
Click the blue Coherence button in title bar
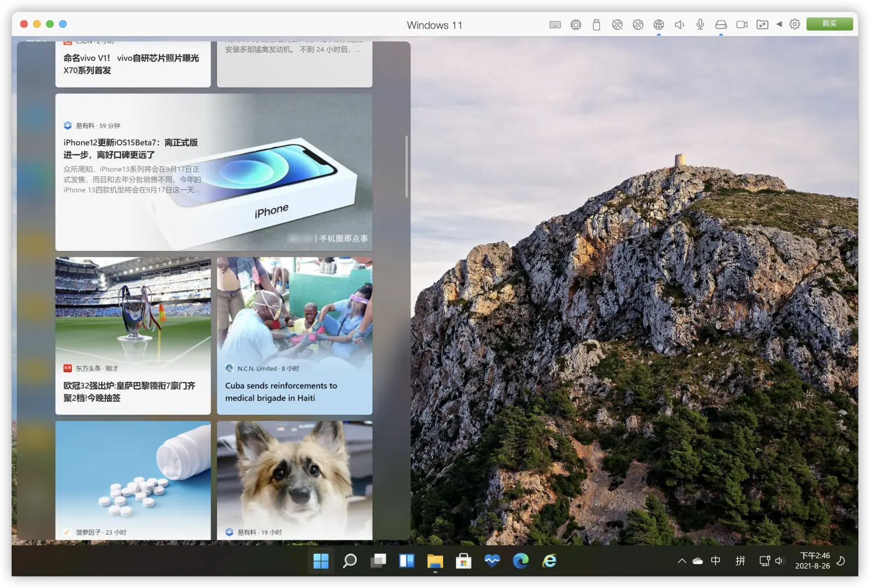point(63,24)
